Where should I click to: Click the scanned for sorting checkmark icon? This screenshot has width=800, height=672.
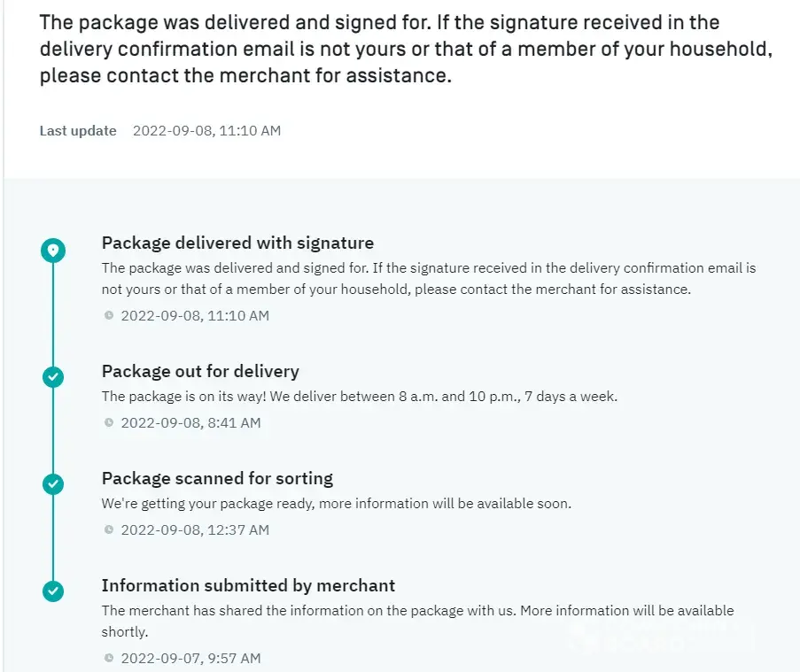tap(53, 484)
